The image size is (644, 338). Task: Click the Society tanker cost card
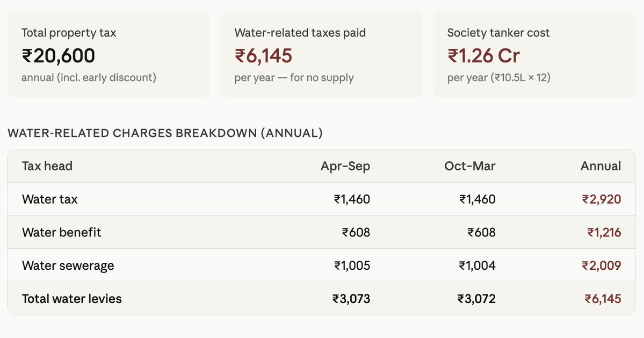534,54
